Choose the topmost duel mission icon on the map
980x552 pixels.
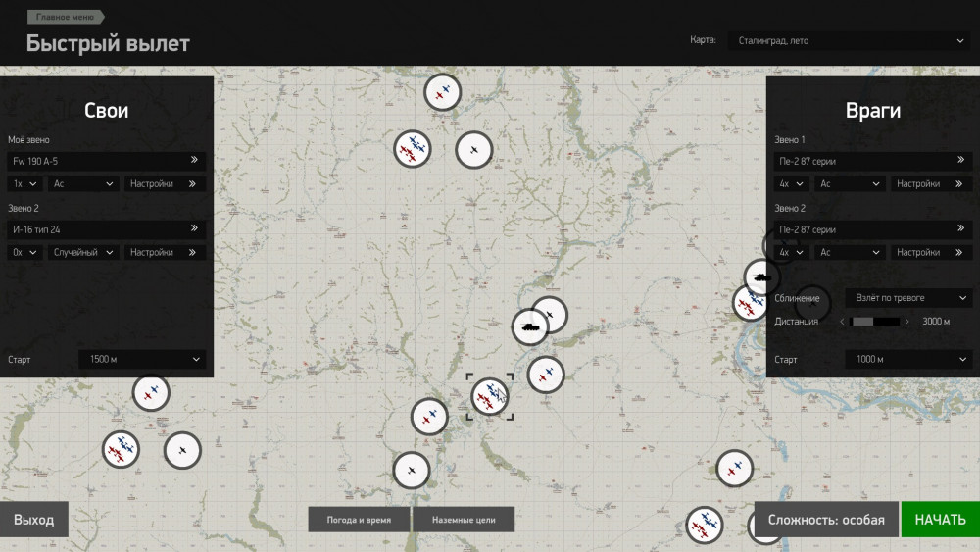tap(443, 92)
